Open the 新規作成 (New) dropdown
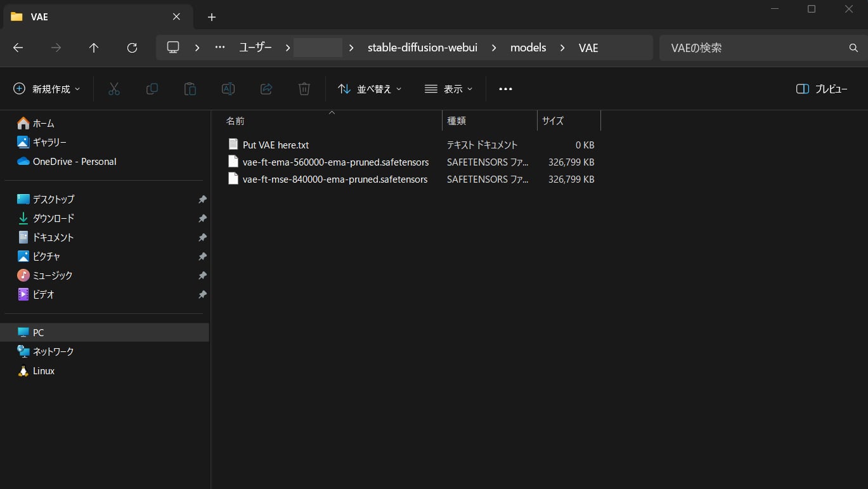868x489 pixels. click(47, 89)
